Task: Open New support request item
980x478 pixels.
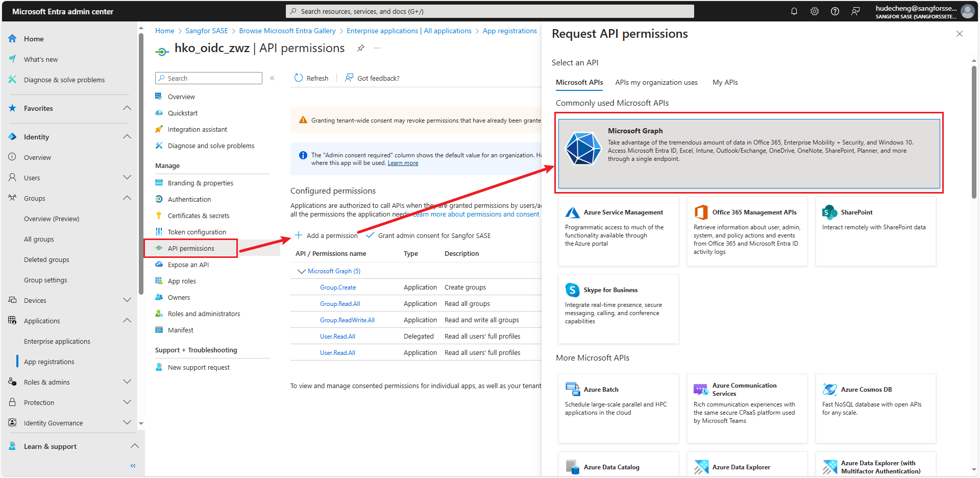Action: (x=199, y=367)
